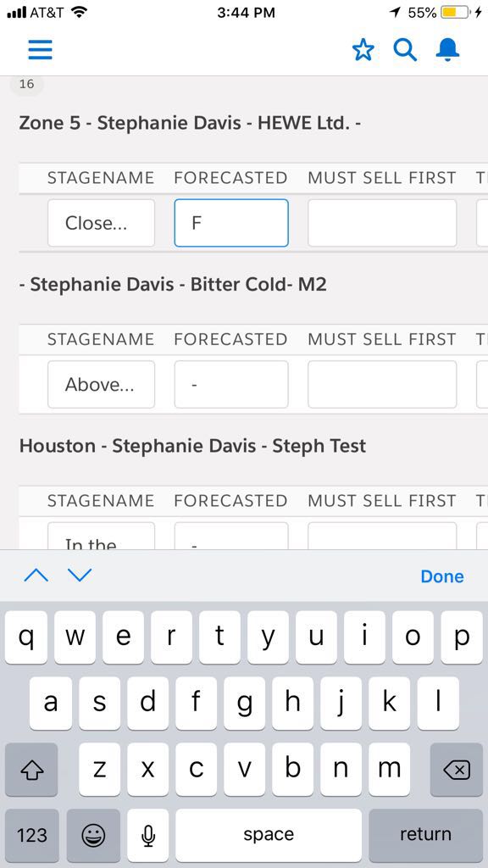The width and height of the screenshot is (488, 868).
Task: Tap the microphone dictation key
Action: pos(147,835)
